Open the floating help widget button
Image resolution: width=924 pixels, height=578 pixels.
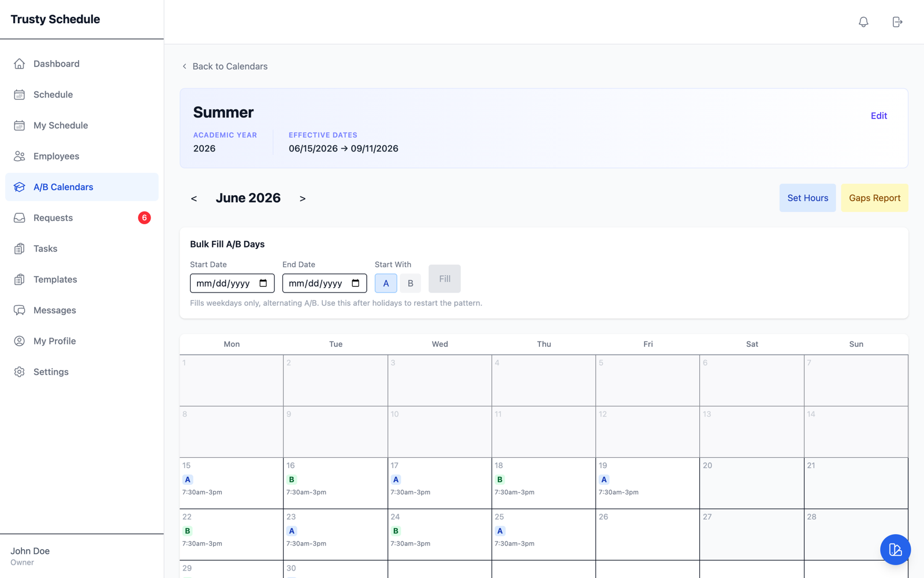(x=895, y=550)
